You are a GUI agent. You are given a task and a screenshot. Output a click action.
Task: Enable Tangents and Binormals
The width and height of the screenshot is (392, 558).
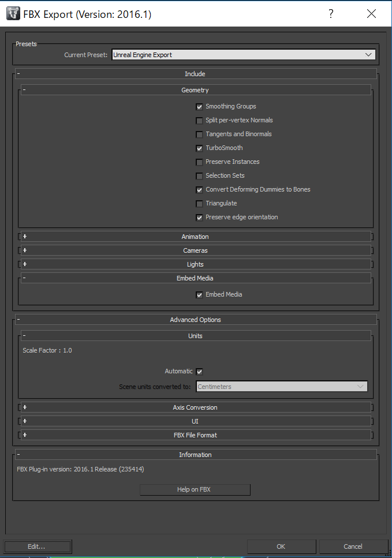[199, 134]
